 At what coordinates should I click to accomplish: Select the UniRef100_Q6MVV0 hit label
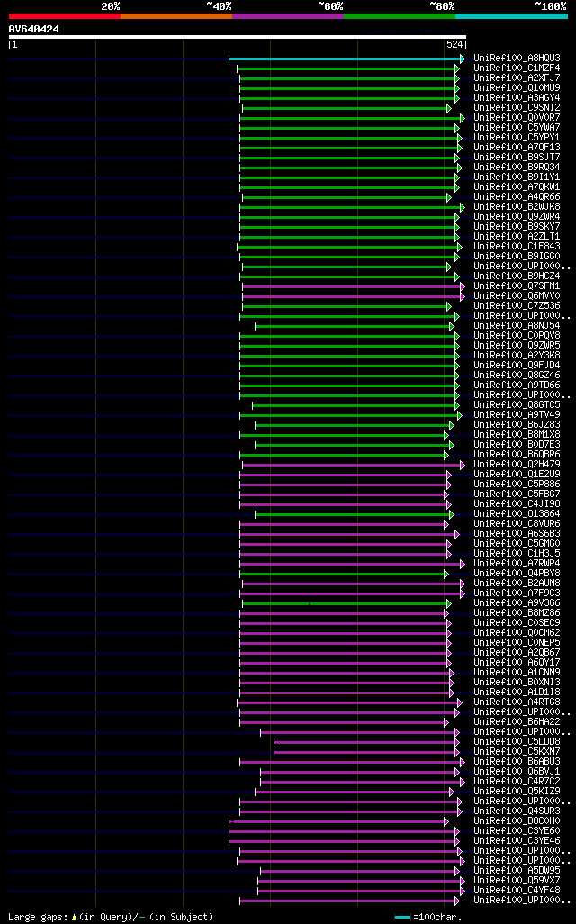pos(517,295)
